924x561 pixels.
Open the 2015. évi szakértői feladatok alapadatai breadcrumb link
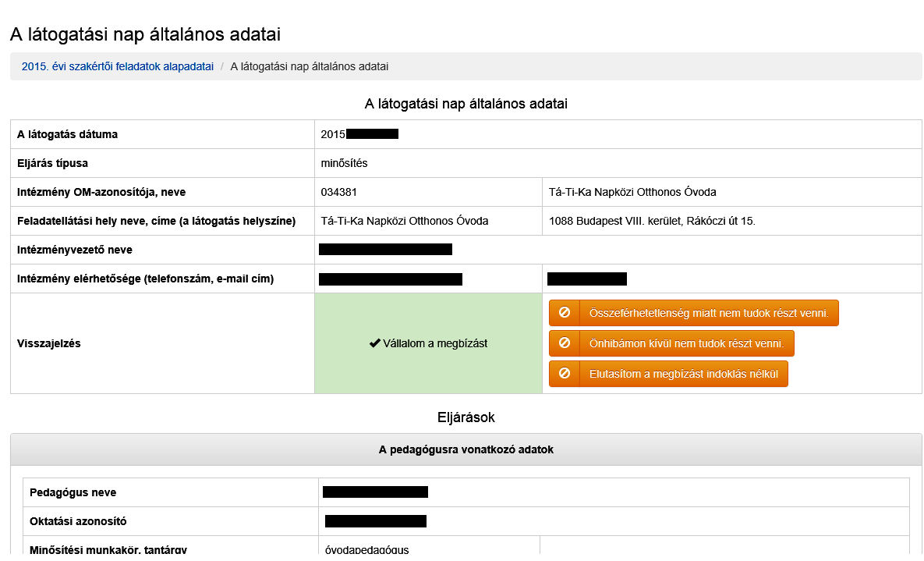pyautogui.click(x=117, y=66)
